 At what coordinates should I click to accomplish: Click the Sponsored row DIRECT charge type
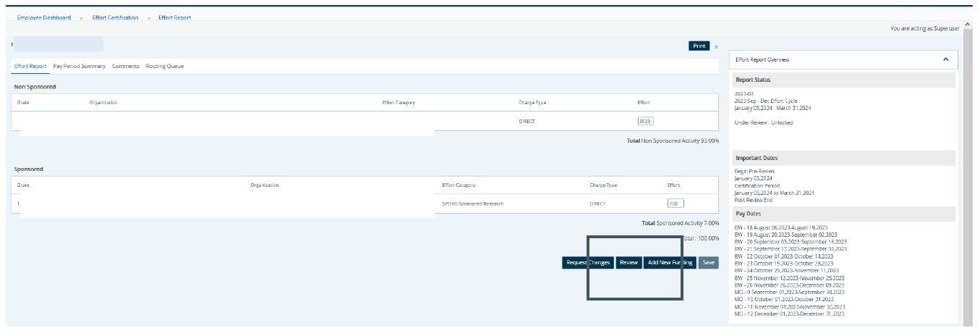597,203
